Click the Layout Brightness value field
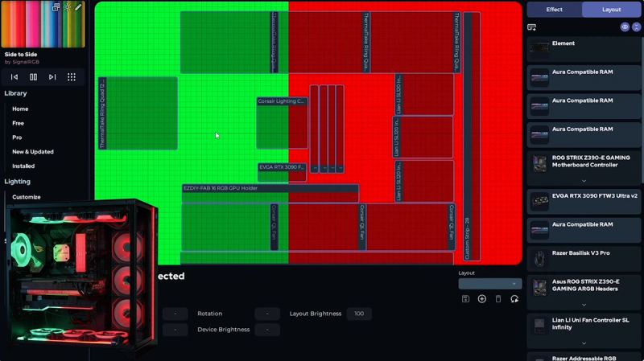Screen dimensions: 644x361 tap(359, 314)
